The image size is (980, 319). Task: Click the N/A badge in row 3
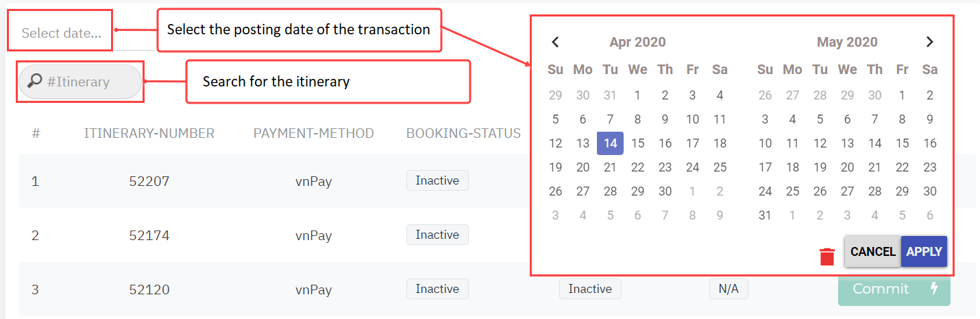[728, 289]
